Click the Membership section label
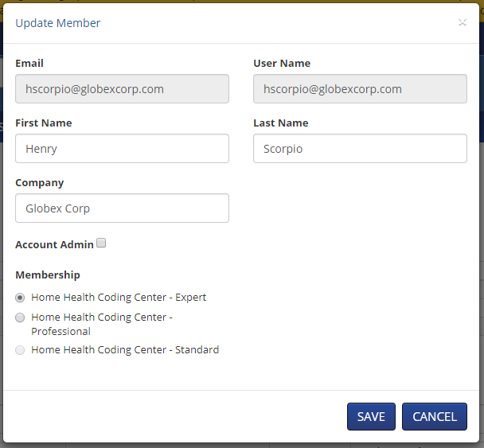Screen dimensions: 484x448 tap(48, 275)
